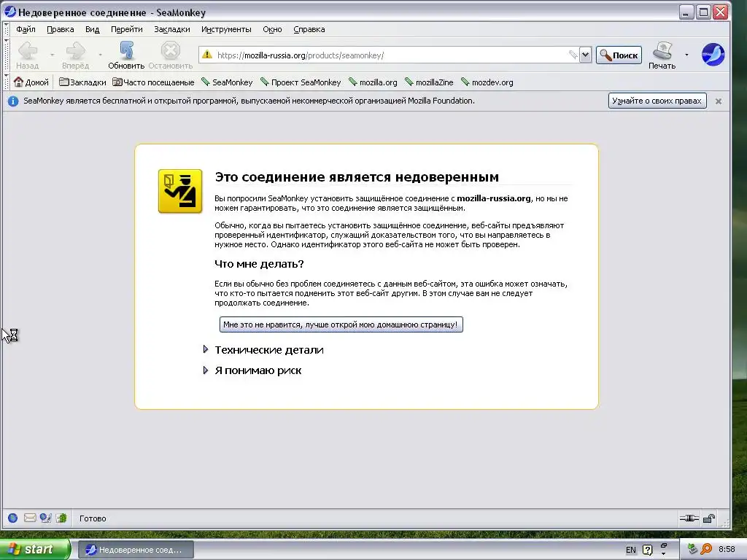The image size is (747, 560).
Task: Click the bookmarks toolbar grippy handle
Action: coord(7,82)
